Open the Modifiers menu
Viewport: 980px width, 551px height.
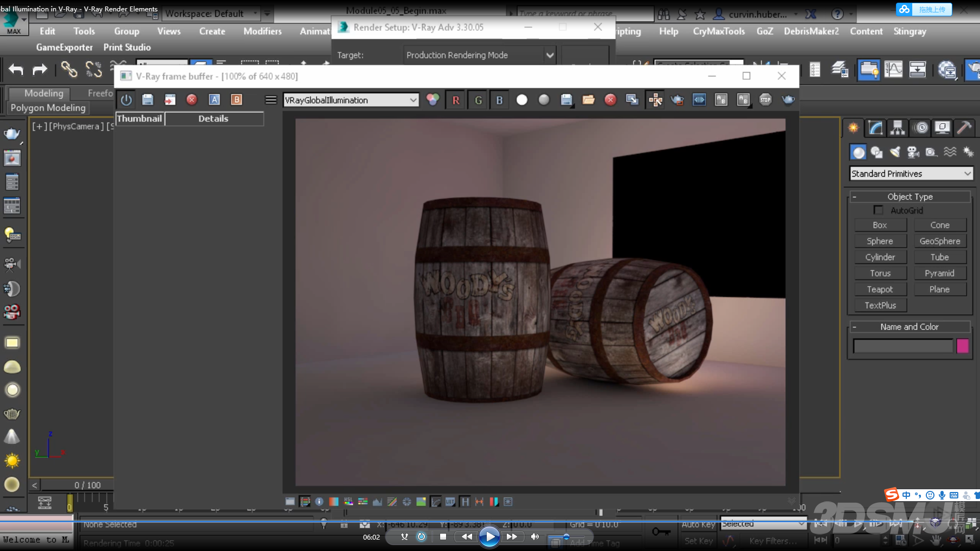coord(262,31)
